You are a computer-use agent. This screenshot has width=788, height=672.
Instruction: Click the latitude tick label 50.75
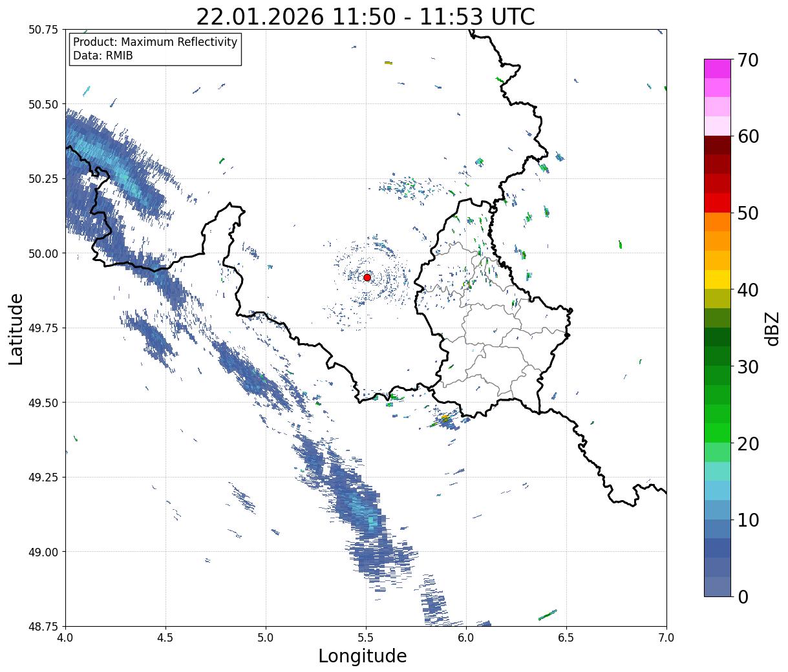coord(43,30)
